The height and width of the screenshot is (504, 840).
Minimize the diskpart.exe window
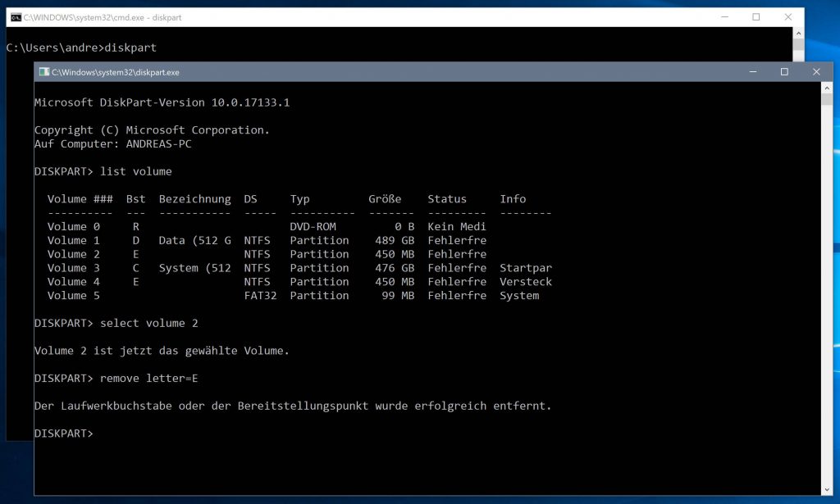coord(752,71)
